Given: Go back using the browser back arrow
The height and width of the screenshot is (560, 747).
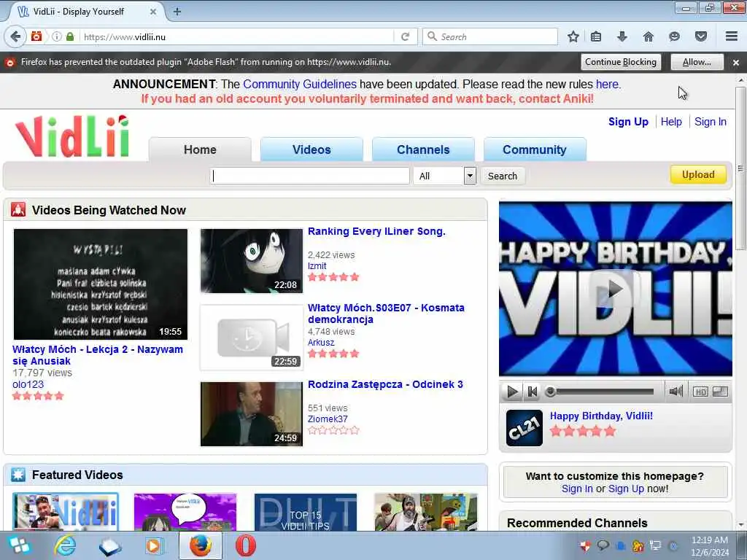Looking at the screenshot, I should click(16, 36).
